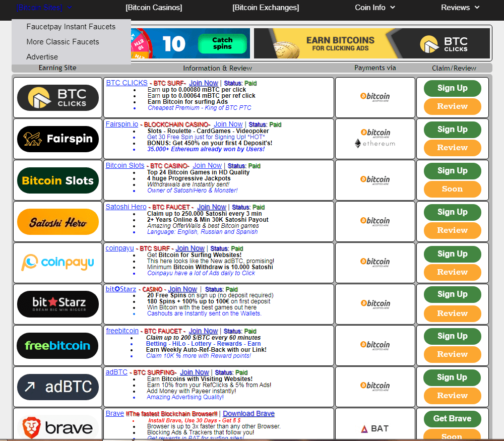Click Sign Up for bitStarz

[x=452, y=294]
